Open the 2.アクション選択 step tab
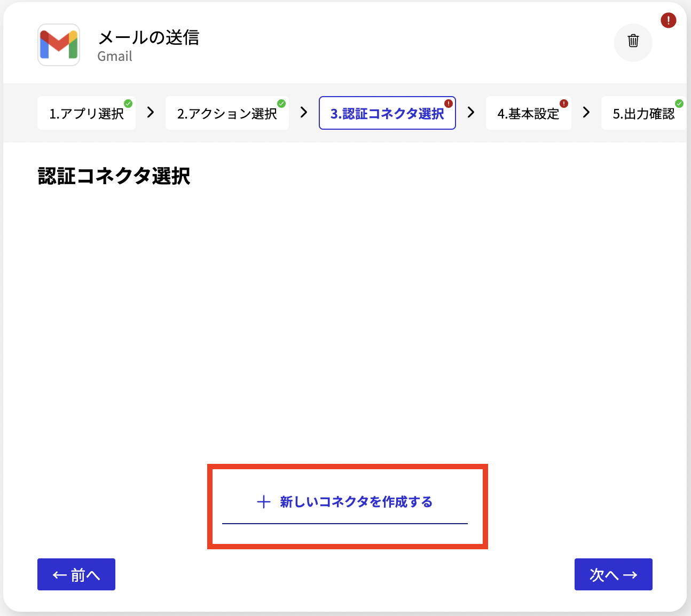This screenshot has width=691, height=616. [x=227, y=113]
